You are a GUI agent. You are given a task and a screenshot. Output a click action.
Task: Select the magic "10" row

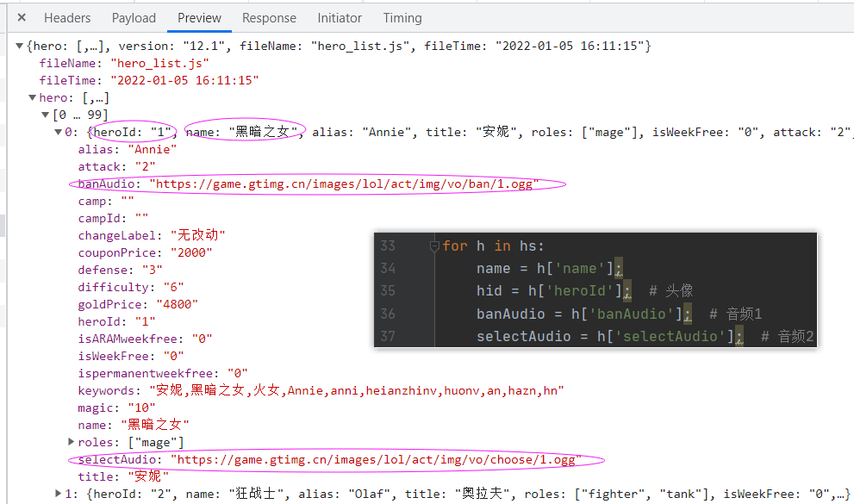tap(116, 408)
